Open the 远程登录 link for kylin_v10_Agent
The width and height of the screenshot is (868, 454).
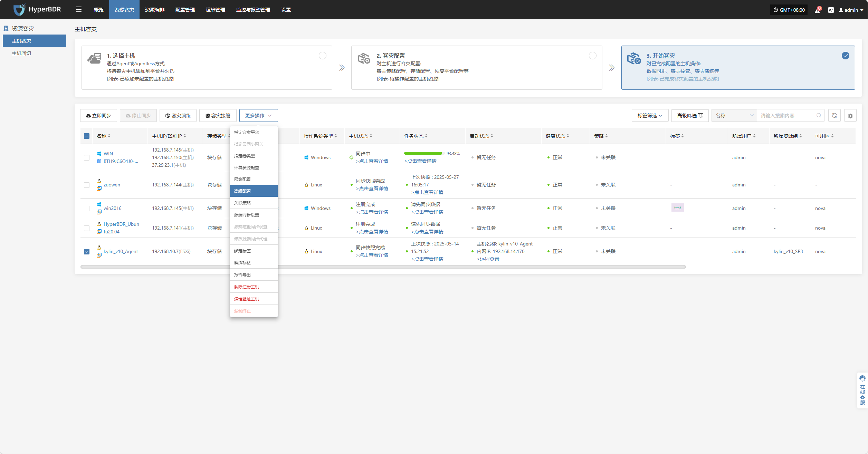point(488,259)
